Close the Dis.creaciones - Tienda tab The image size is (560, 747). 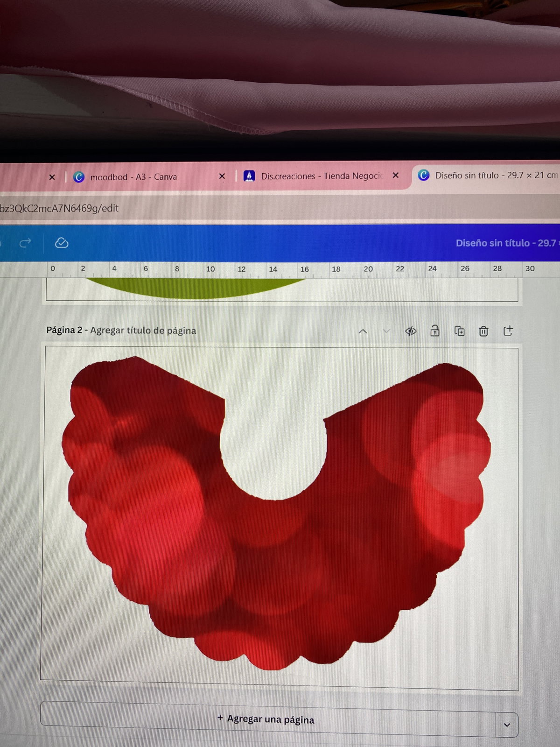click(396, 176)
